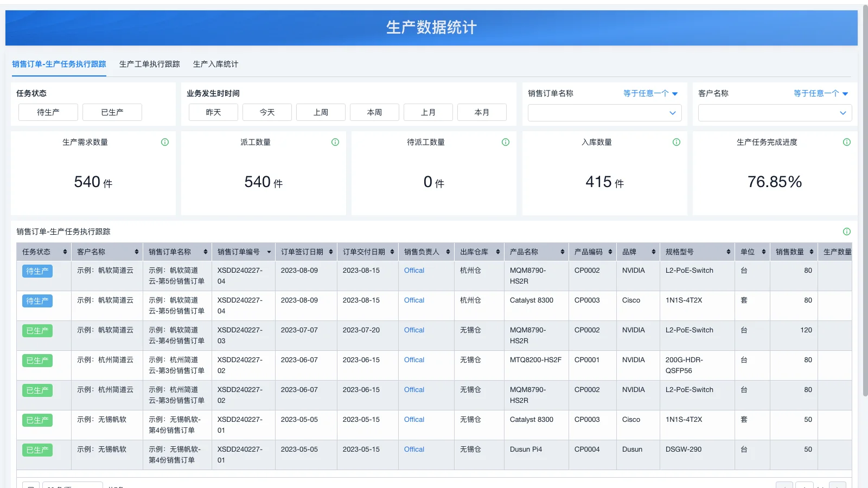Click the 生产任务完成进度 info icon

point(846,142)
